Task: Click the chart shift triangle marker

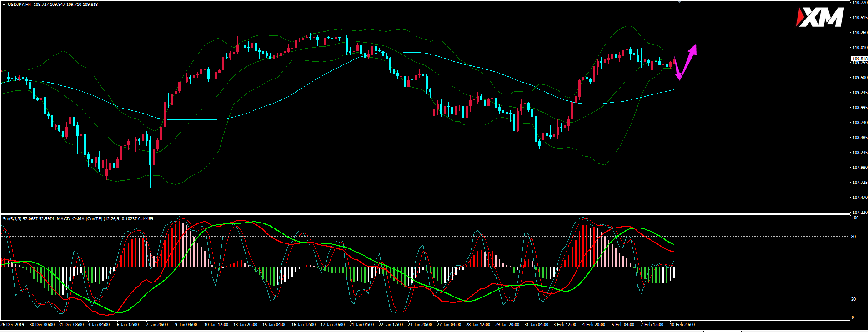Action: click(679, 2)
